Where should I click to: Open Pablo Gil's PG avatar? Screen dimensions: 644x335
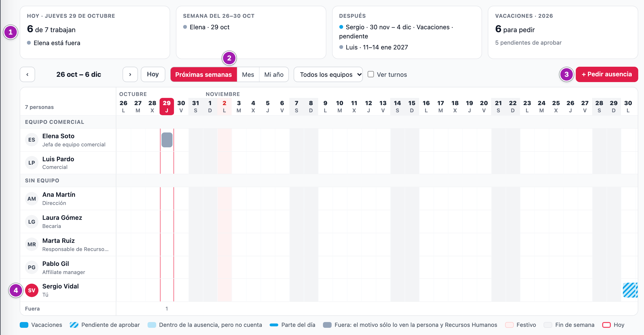31,267
